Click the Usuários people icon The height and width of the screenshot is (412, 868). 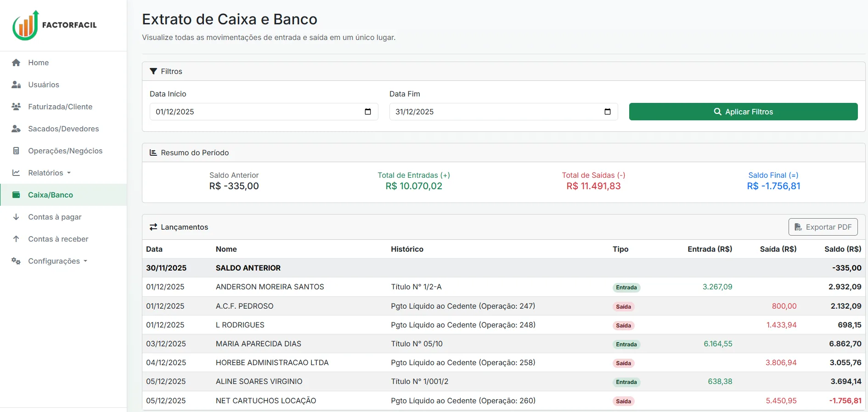16,85
